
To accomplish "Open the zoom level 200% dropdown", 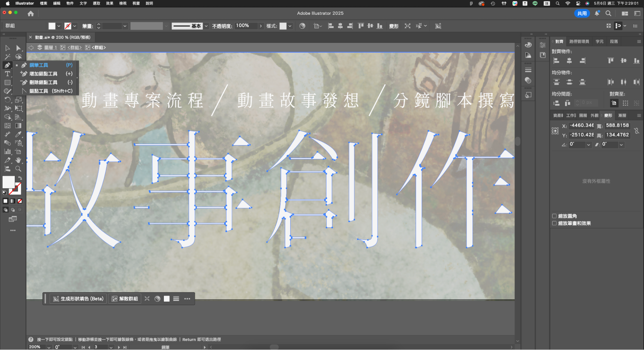I will 49,347.
